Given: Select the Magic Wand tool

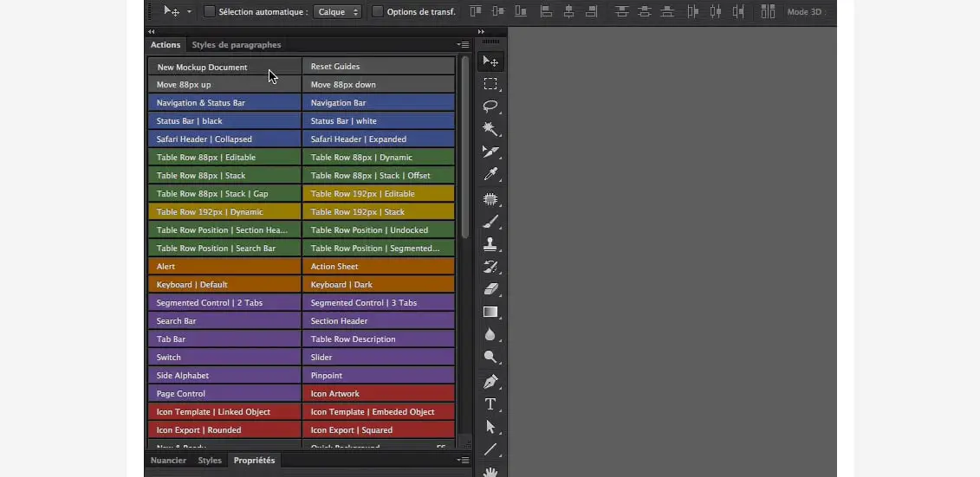Looking at the screenshot, I should tap(490, 129).
